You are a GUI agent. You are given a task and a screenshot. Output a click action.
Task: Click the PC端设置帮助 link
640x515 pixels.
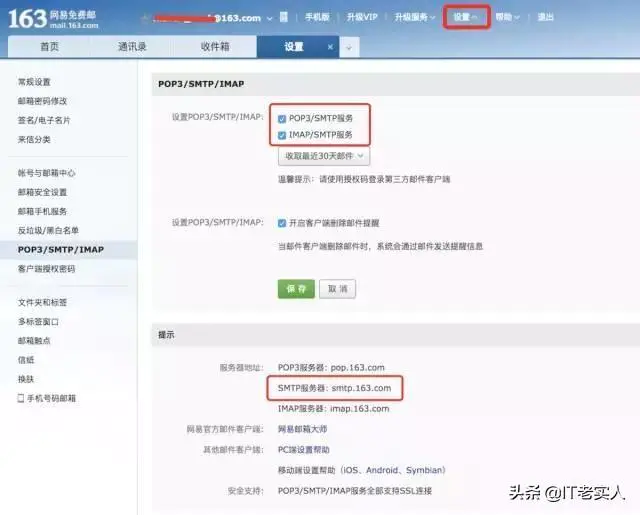[304, 450]
